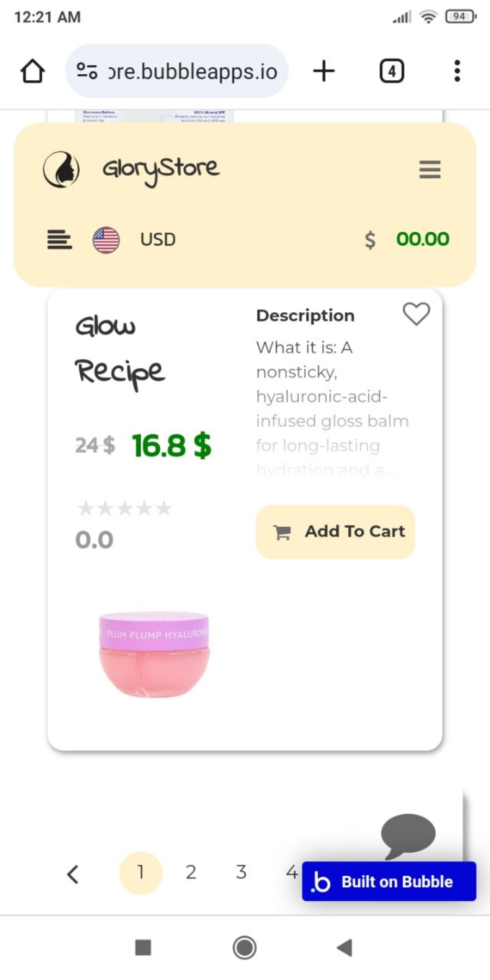The width and height of the screenshot is (490, 980).
Task: Add Glow Recipe to wishlist heart
Action: click(416, 314)
